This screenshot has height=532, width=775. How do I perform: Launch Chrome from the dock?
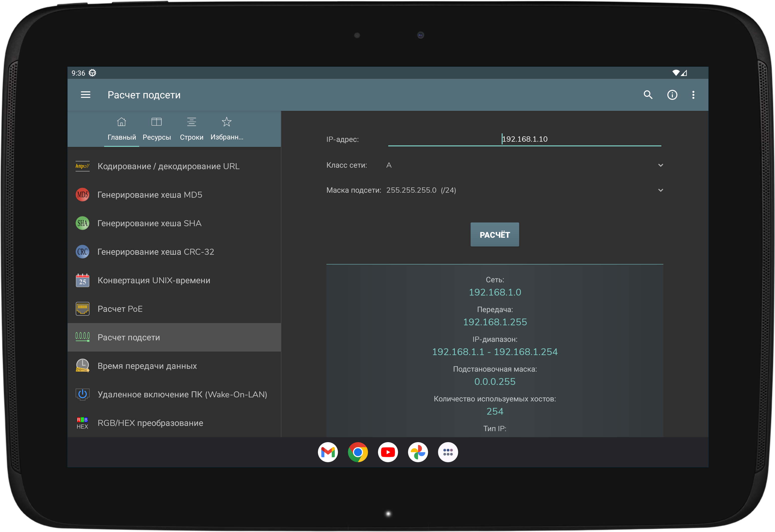coord(358,452)
